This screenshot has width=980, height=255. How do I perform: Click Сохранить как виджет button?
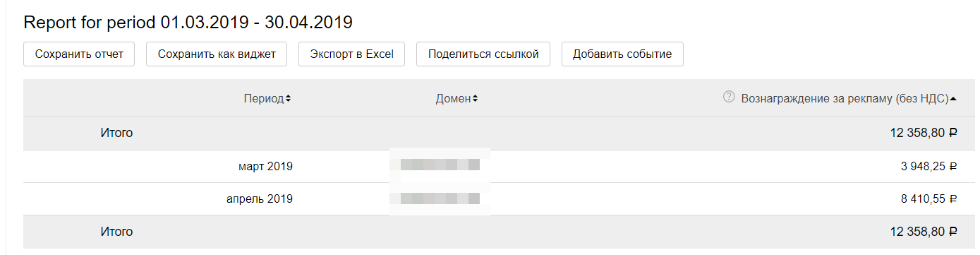click(x=217, y=54)
